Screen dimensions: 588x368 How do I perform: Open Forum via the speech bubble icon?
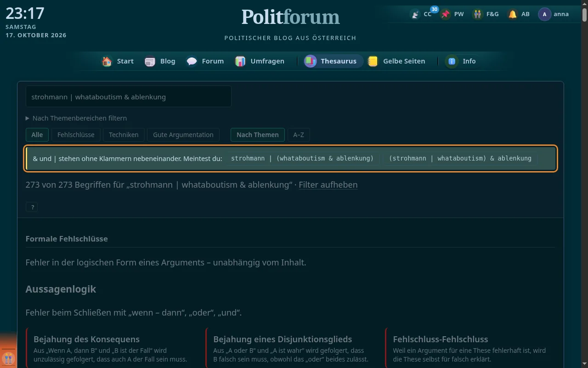(x=192, y=61)
